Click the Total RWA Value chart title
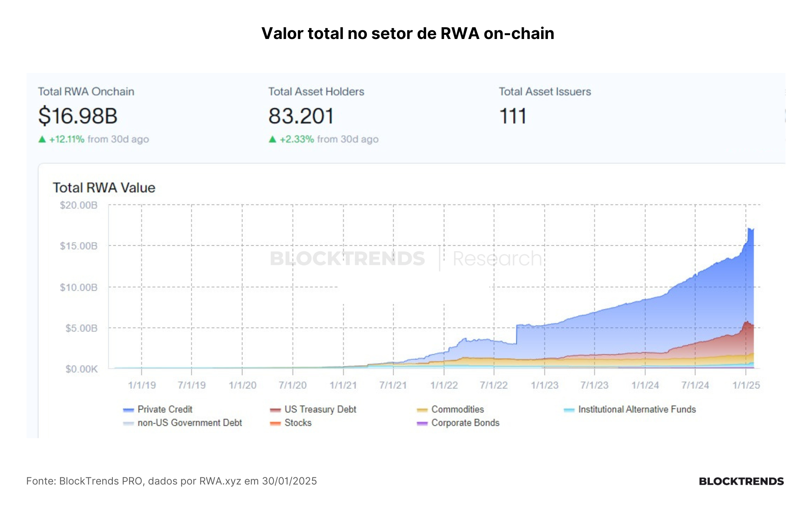This screenshot has height=511, width=812. [x=104, y=188]
